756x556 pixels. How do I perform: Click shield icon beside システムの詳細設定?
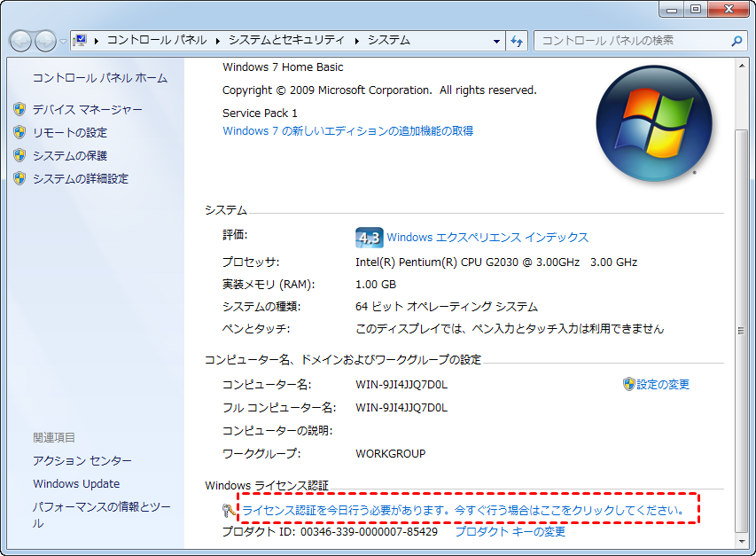tap(19, 178)
